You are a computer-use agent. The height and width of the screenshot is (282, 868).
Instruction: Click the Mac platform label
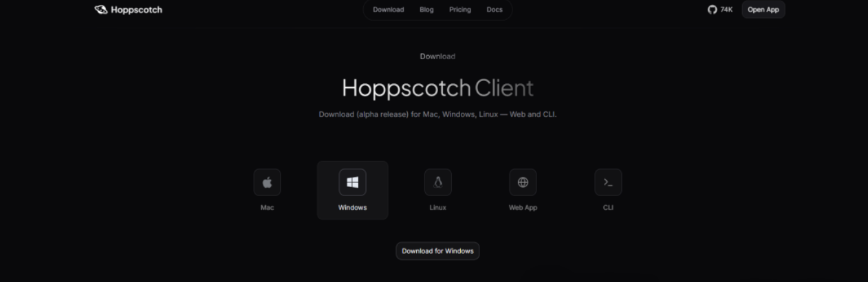tap(267, 208)
